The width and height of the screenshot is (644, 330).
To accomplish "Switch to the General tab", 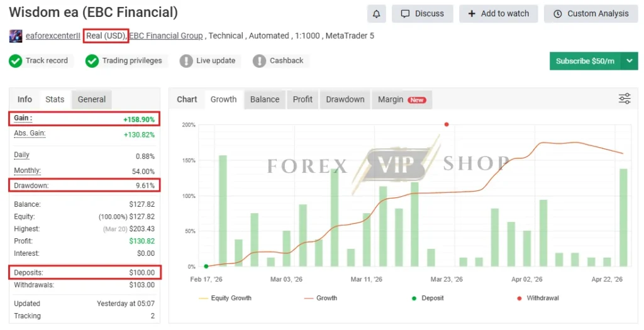I will [92, 99].
